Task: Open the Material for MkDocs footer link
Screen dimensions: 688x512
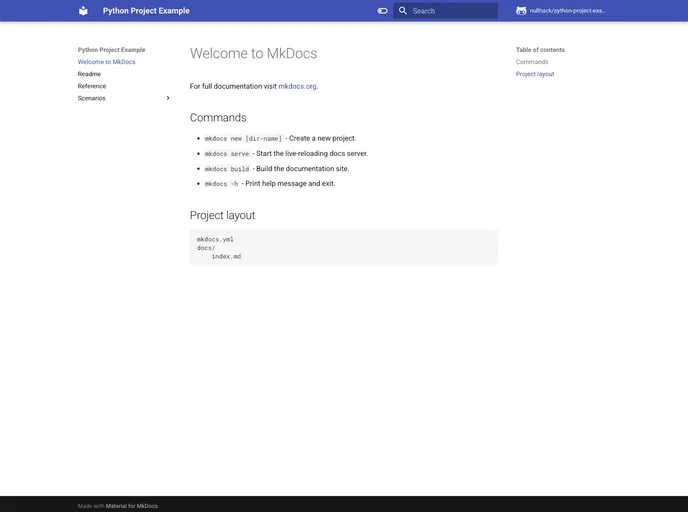Action: (x=132, y=506)
